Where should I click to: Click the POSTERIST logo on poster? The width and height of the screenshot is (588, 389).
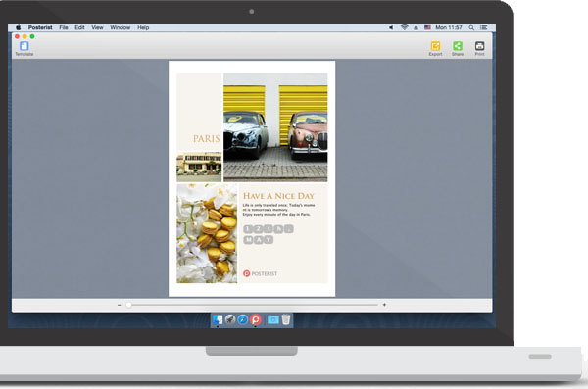pyautogui.click(x=261, y=273)
